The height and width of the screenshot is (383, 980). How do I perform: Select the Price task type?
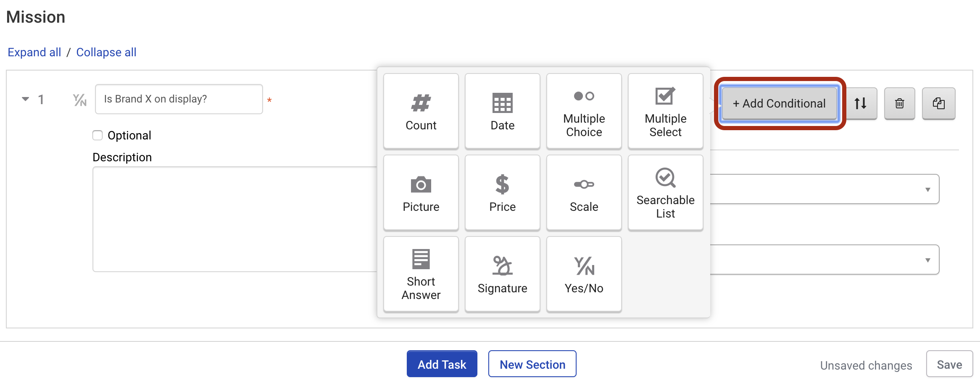coord(502,192)
